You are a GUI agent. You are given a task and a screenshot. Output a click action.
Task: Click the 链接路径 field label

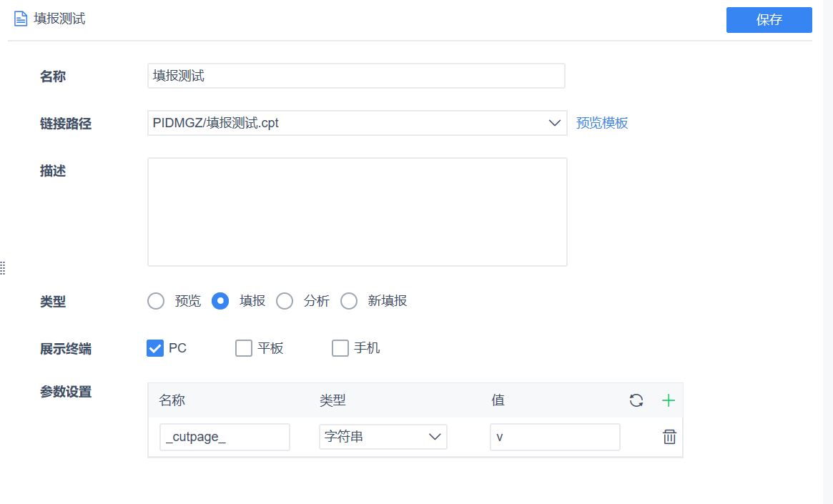[66, 124]
